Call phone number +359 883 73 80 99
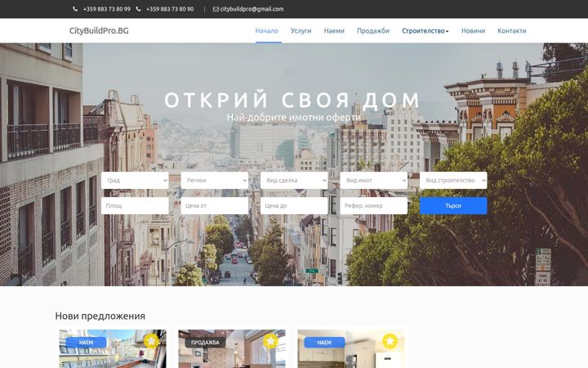Viewport: 588px width, 368px height. pos(107,9)
